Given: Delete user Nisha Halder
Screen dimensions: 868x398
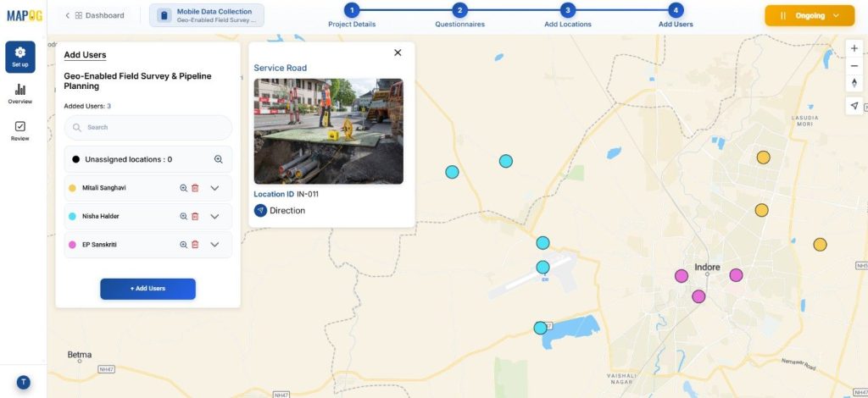Looking at the screenshot, I should click(x=195, y=216).
